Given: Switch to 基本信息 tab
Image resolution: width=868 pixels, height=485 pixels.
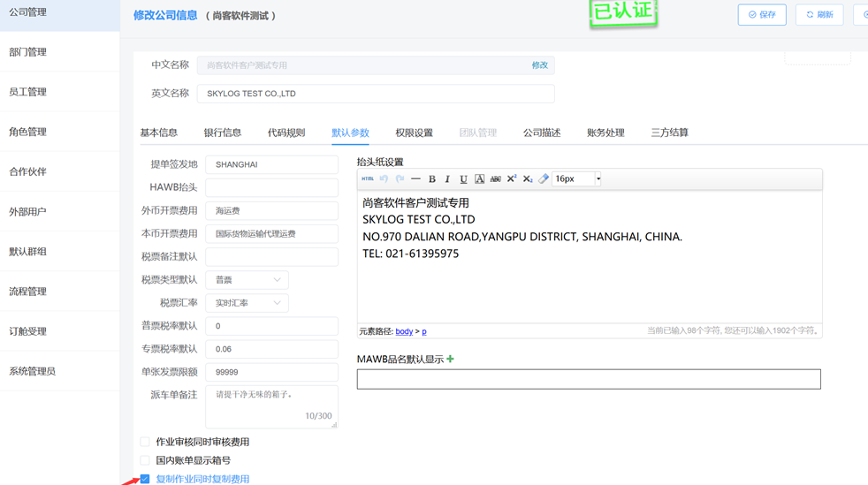Looking at the screenshot, I should 159,133.
